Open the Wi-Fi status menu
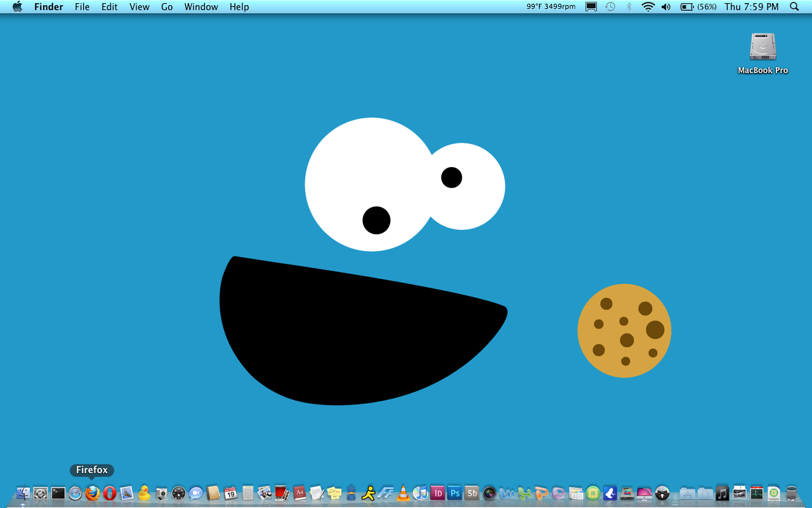812x508 pixels. [648, 6]
